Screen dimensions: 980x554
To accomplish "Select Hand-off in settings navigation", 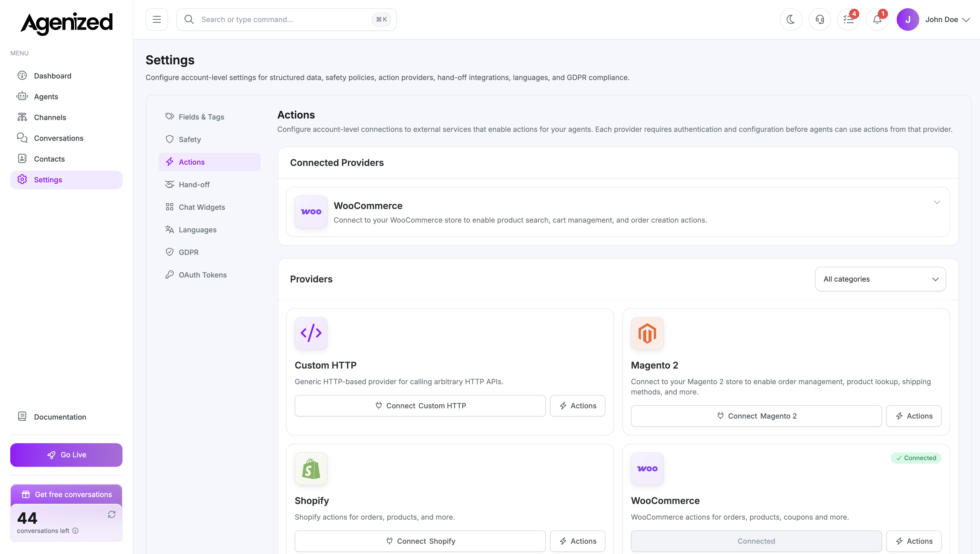I will pos(194,184).
